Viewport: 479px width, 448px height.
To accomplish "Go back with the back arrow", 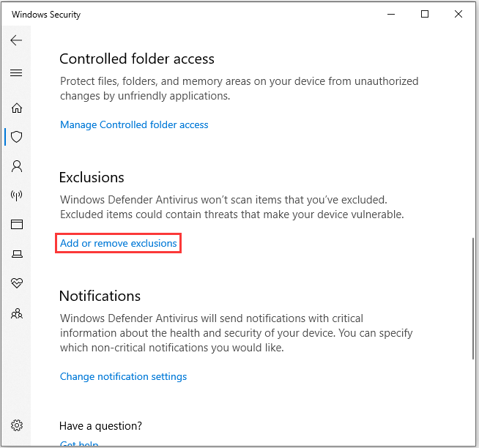I will (x=16, y=40).
